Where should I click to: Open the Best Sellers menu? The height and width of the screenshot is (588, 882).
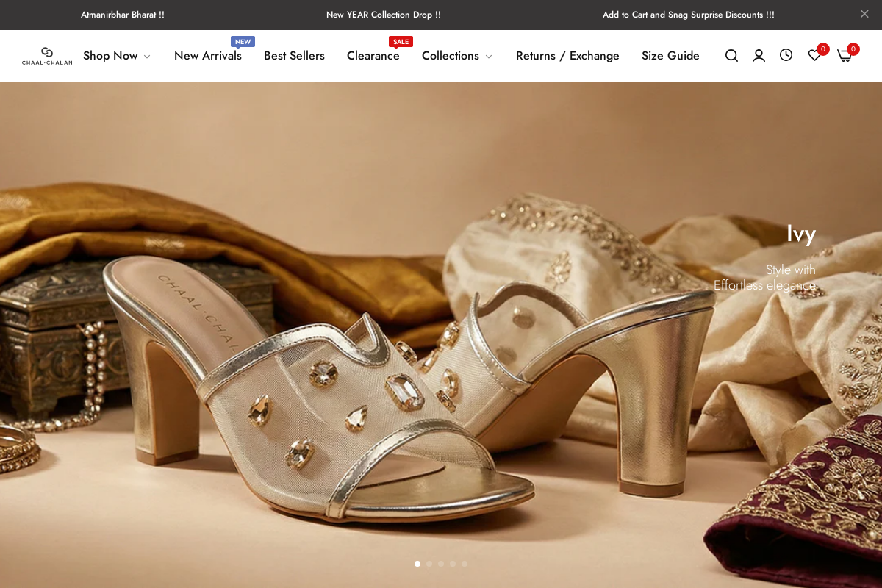(294, 56)
